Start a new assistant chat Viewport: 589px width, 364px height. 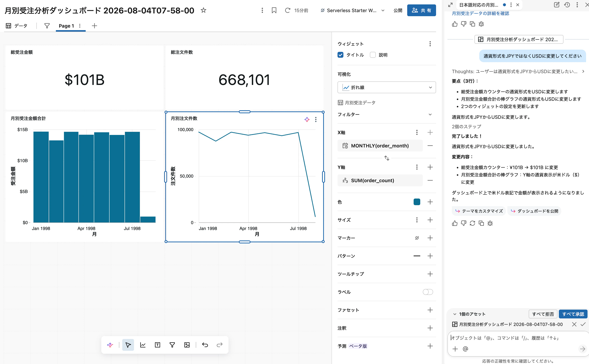pyautogui.click(x=556, y=5)
